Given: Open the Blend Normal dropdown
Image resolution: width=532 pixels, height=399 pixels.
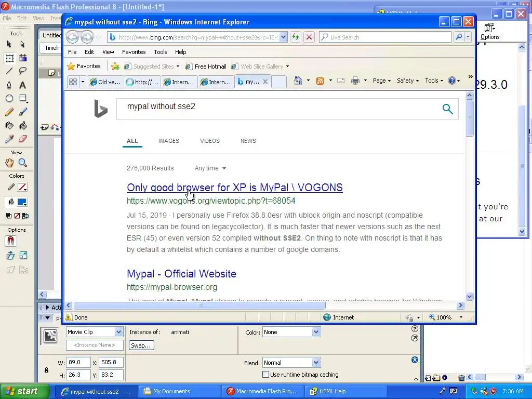Looking at the screenshot, I should [x=316, y=362].
